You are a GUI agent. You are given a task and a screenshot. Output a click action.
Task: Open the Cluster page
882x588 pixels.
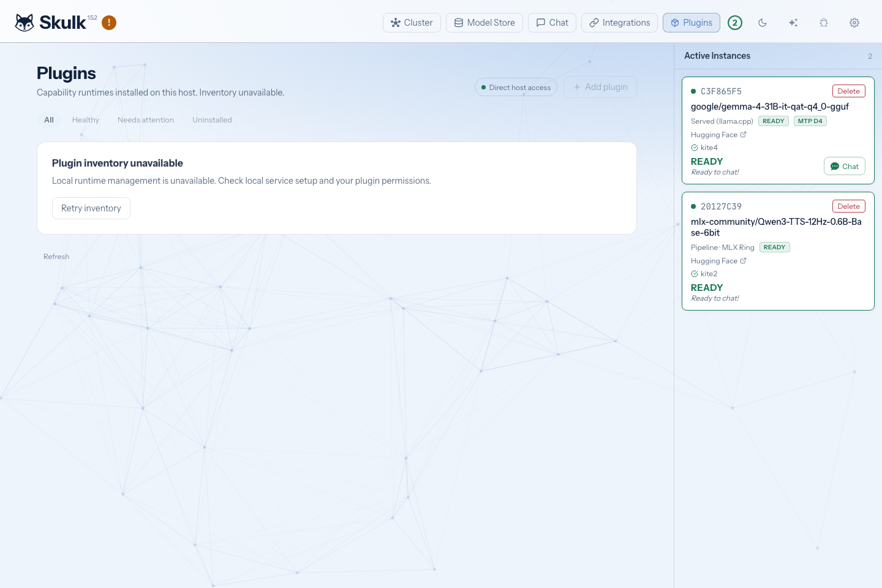point(412,23)
